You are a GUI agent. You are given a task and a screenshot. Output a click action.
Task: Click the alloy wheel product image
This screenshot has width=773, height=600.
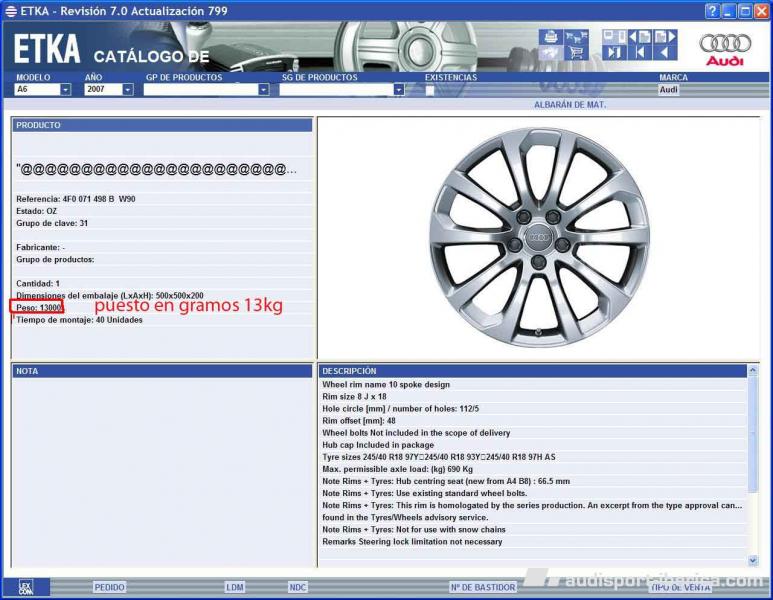(x=539, y=238)
